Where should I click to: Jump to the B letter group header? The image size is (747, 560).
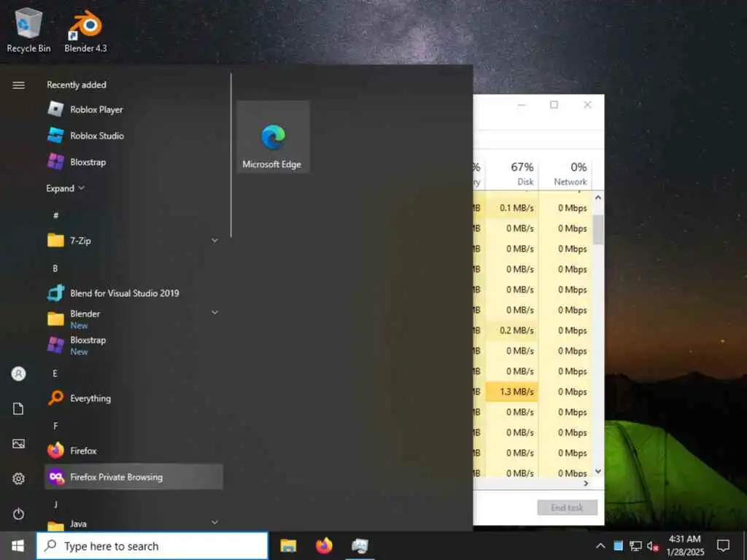click(x=55, y=268)
